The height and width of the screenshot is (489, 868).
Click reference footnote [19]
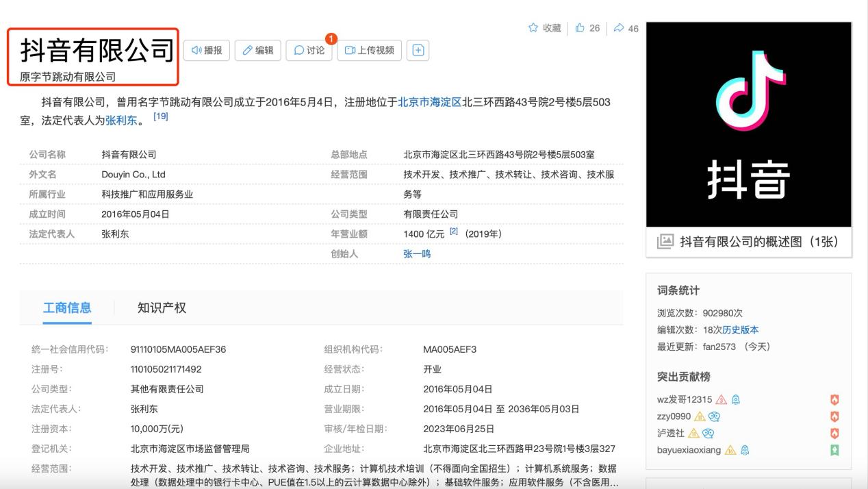(160, 116)
